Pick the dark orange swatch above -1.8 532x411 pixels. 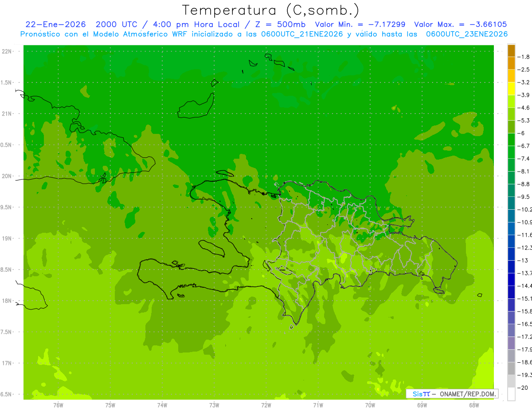511,51
